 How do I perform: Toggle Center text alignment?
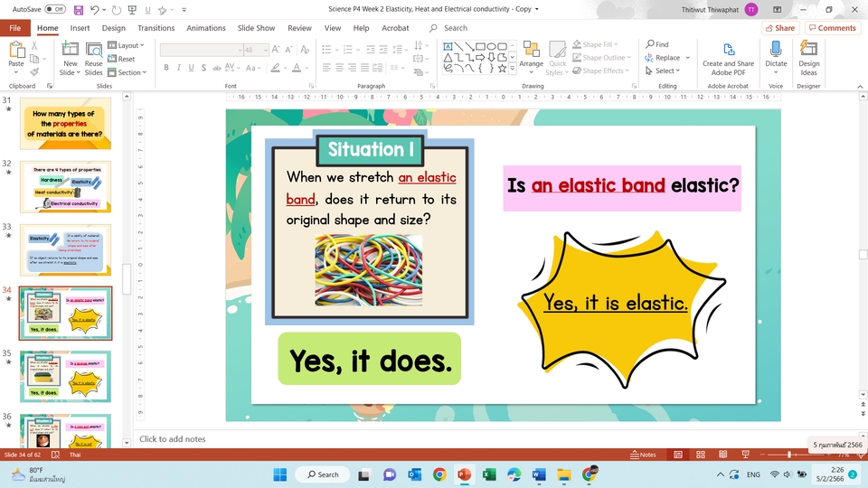tap(339, 68)
